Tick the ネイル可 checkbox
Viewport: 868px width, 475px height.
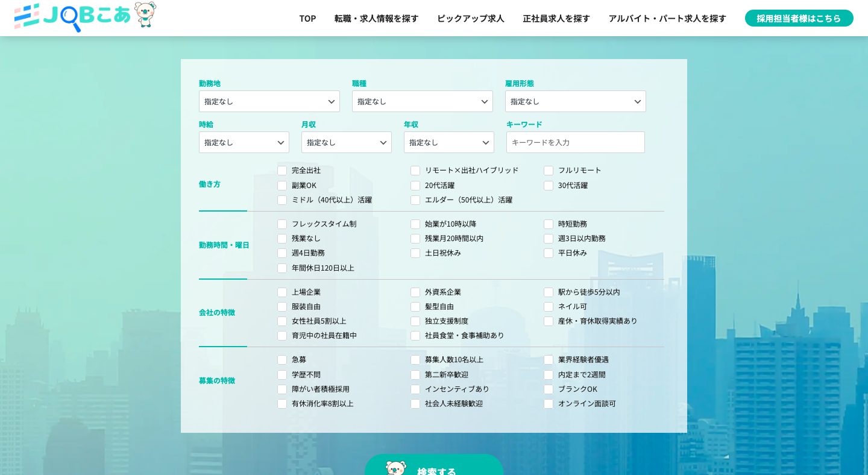pos(549,307)
